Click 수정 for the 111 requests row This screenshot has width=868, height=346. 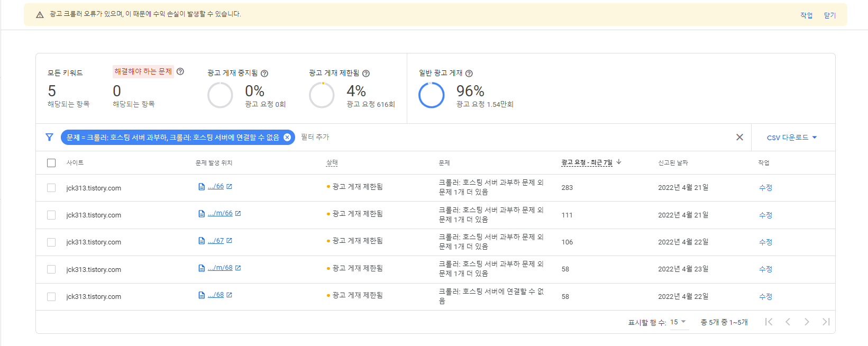(765, 215)
